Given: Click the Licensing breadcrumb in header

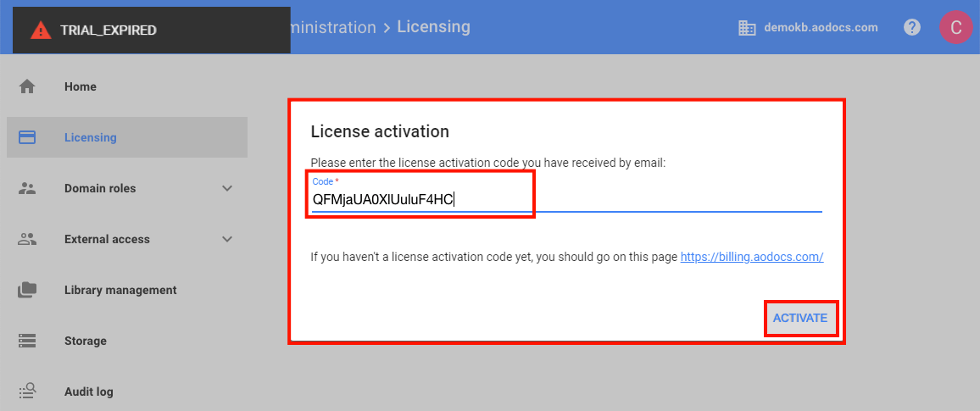Looking at the screenshot, I should (433, 27).
